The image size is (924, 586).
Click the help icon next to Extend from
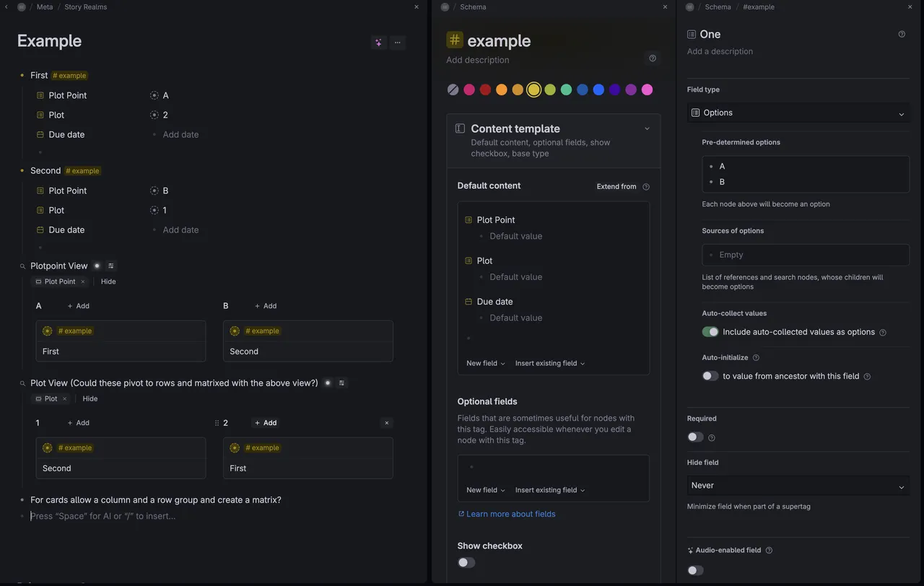tap(646, 186)
